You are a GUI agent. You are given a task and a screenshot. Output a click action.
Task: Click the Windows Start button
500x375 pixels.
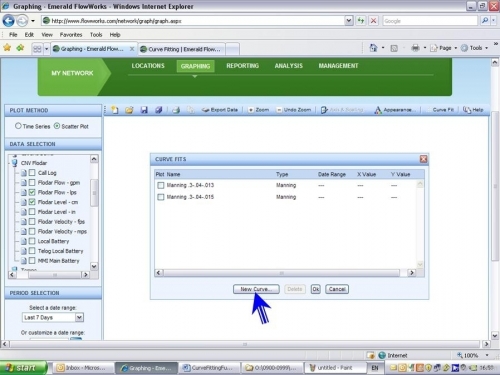(x=23, y=368)
